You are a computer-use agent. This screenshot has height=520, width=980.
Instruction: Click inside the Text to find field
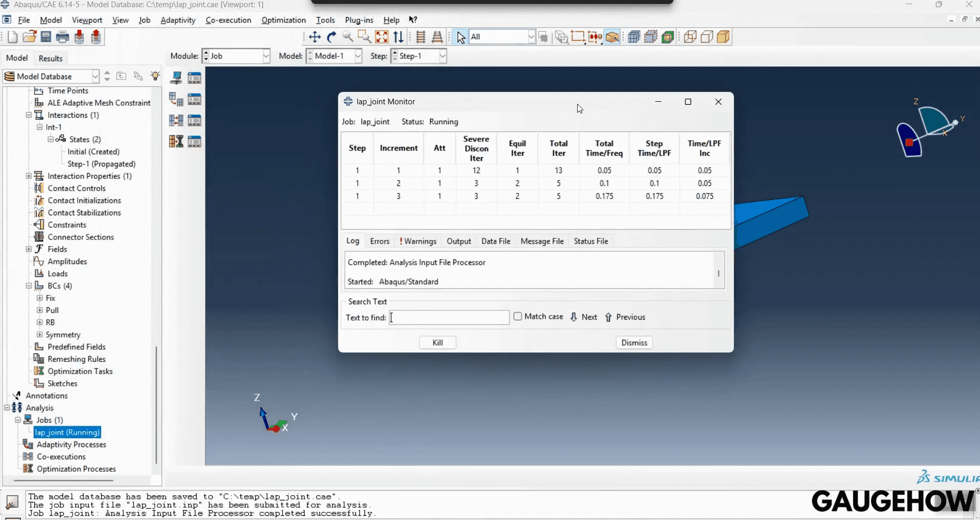pyautogui.click(x=447, y=318)
